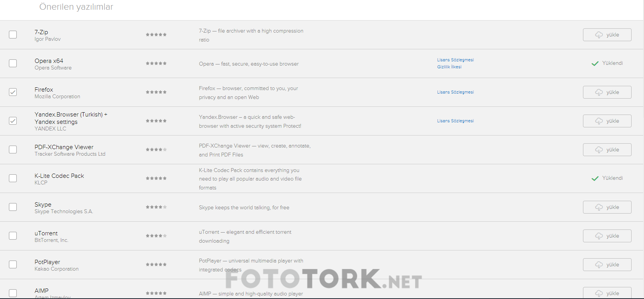Image resolution: width=644 pixels, height=299 pixels.
Task: Click the BitTorrent, Inc. publisher name
Action: 51,240
